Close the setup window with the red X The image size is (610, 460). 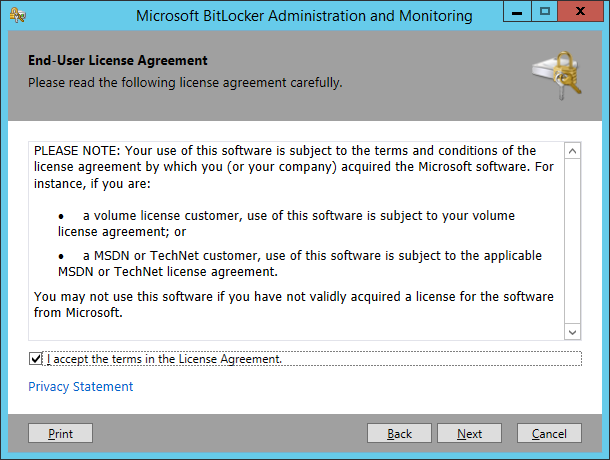coord(580,11)
